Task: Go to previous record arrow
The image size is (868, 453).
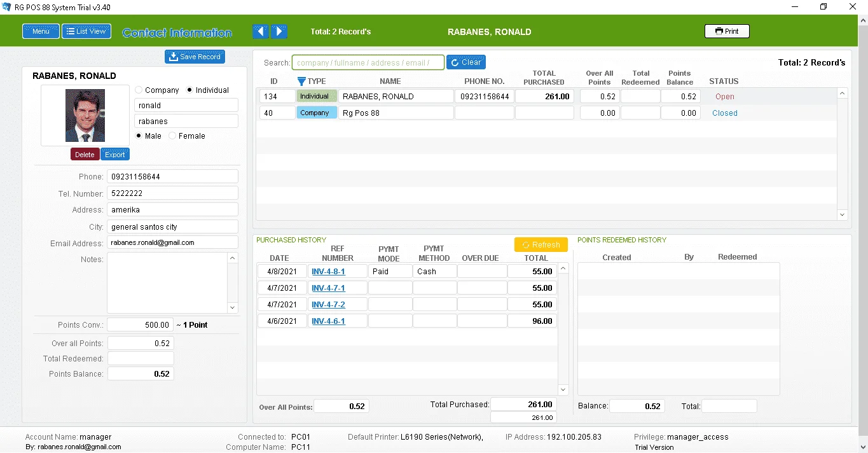Action: click(260, 31)
